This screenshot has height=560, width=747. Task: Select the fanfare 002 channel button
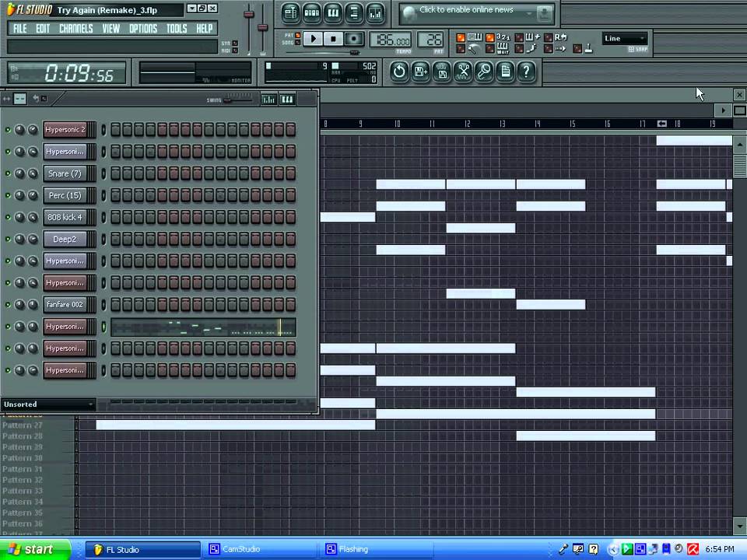point(65,304)
